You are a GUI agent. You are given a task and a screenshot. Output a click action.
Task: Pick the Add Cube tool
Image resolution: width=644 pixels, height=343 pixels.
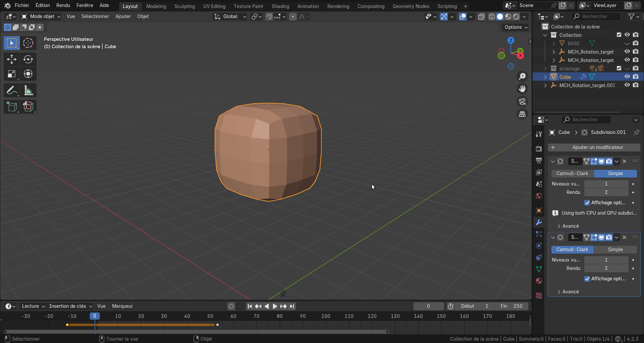[x=12, y=107]
